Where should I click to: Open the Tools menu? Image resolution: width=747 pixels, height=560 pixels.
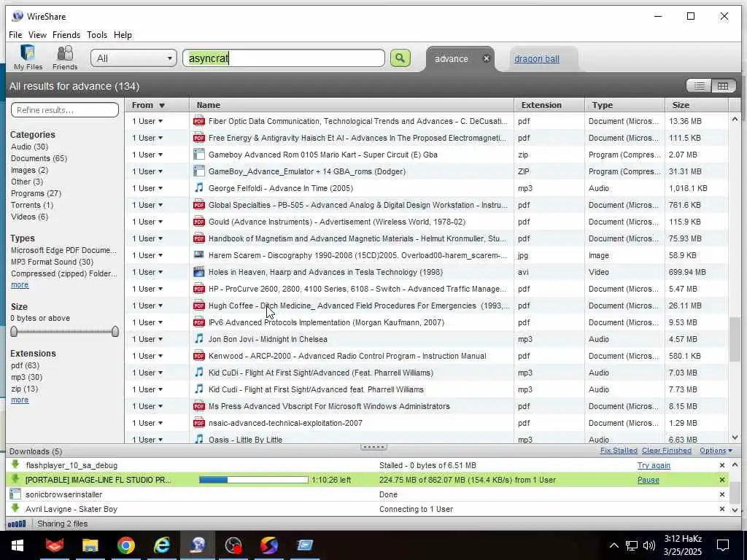97,35
